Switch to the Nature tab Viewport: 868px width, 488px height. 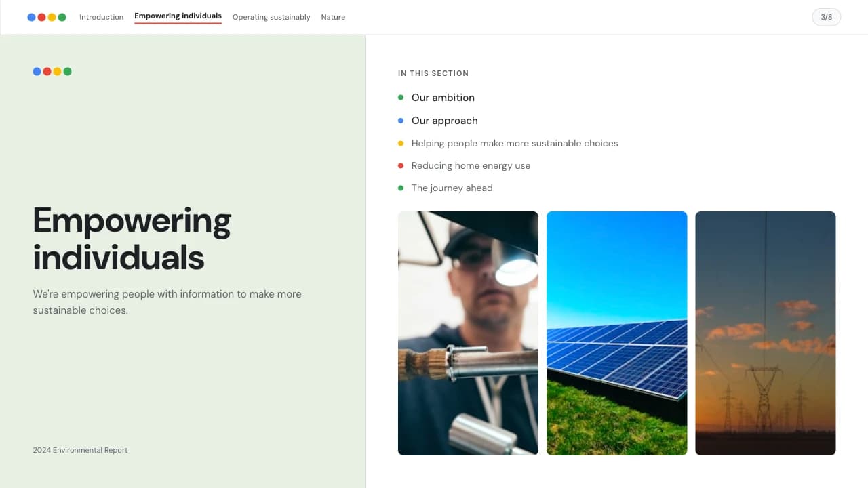point(333,17)
